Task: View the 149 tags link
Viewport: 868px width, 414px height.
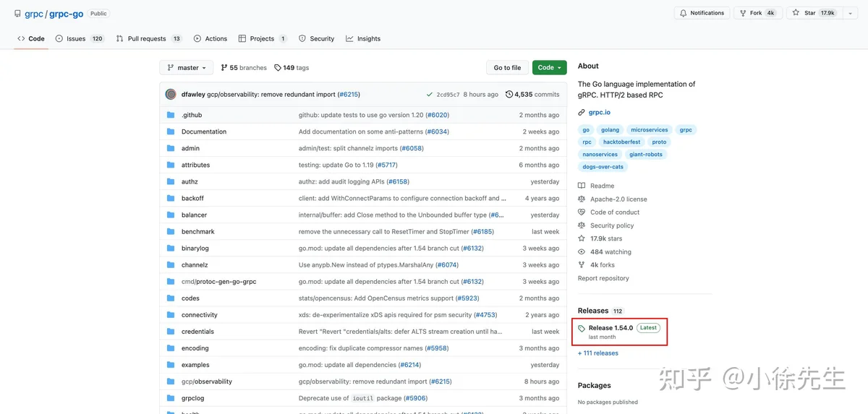Action: click(292, 67)
